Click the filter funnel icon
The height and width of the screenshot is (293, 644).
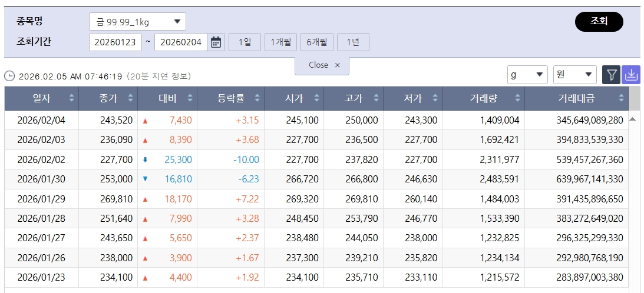point(612,75)
